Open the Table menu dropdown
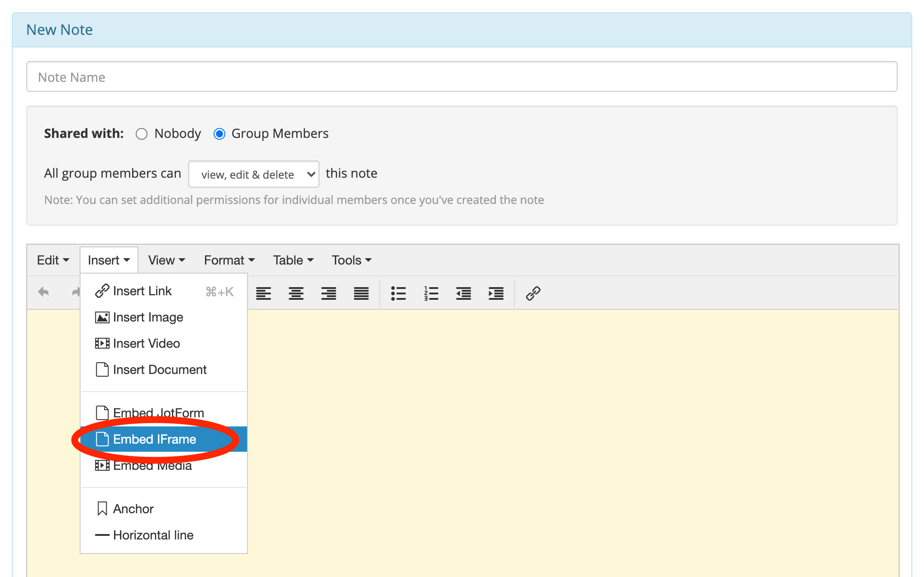 (x=293, y=260)
